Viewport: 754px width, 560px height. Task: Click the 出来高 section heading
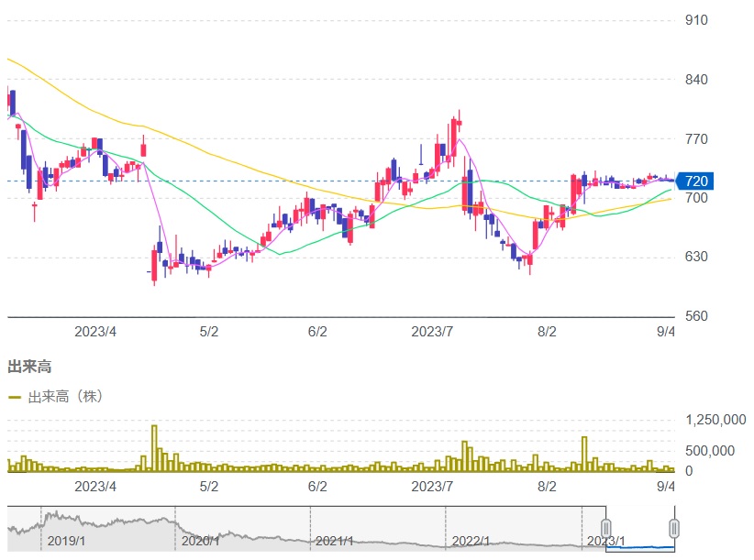coord(30,367)
